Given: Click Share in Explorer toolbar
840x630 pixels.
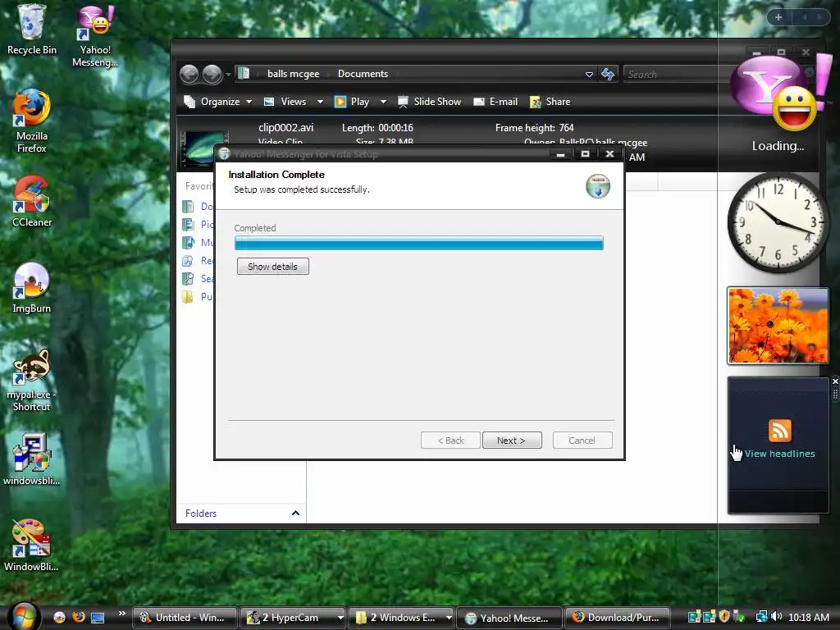Looking at the screenshot, I should click(550, 102).
